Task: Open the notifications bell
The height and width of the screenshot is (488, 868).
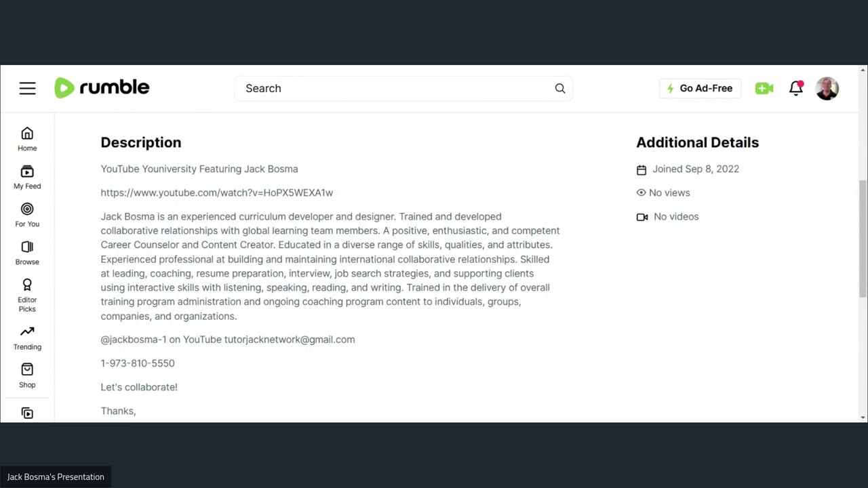Action: 796,88
